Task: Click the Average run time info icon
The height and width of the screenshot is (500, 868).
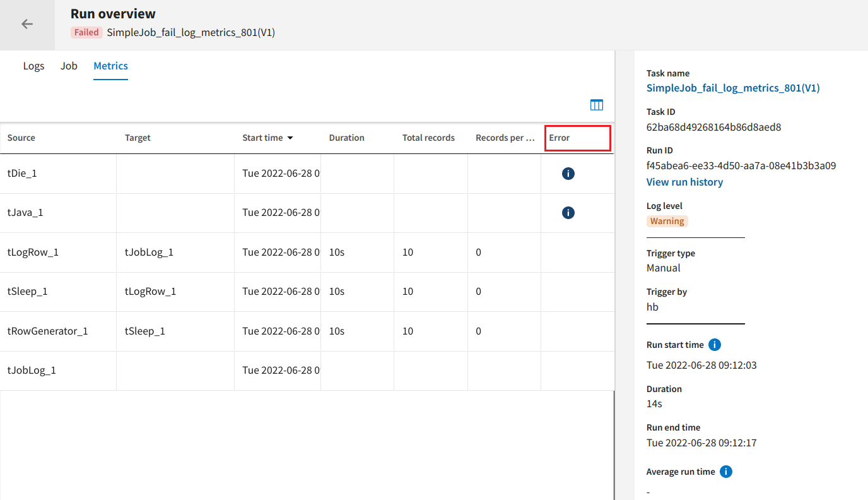Action: [x=725, y=472]
